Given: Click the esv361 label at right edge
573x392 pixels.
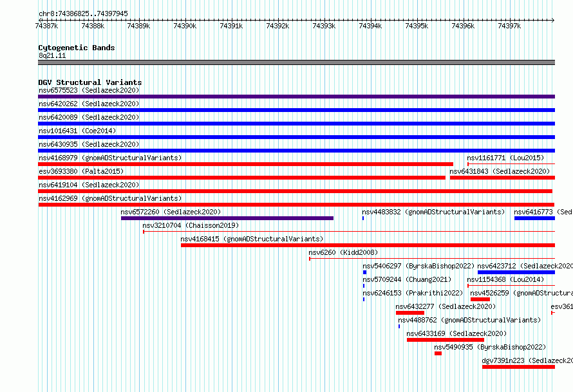Looking at the screenshot, I should click(x=561, y=306).
